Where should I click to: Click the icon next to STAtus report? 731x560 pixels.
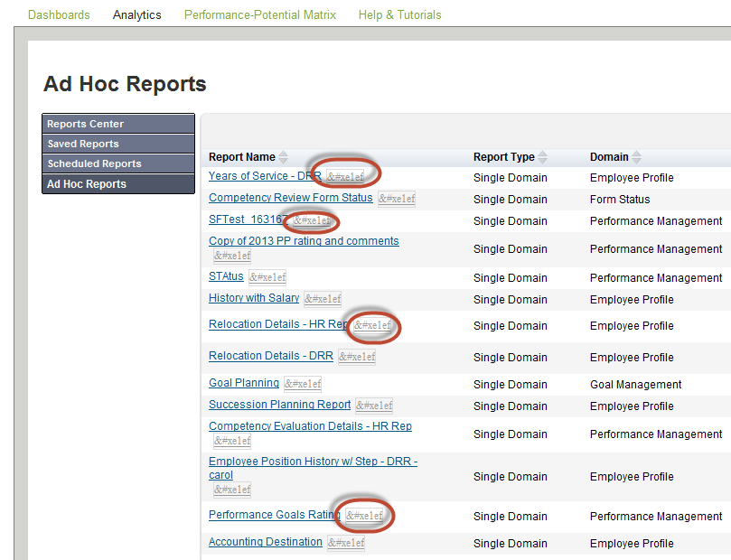point(267,277)
